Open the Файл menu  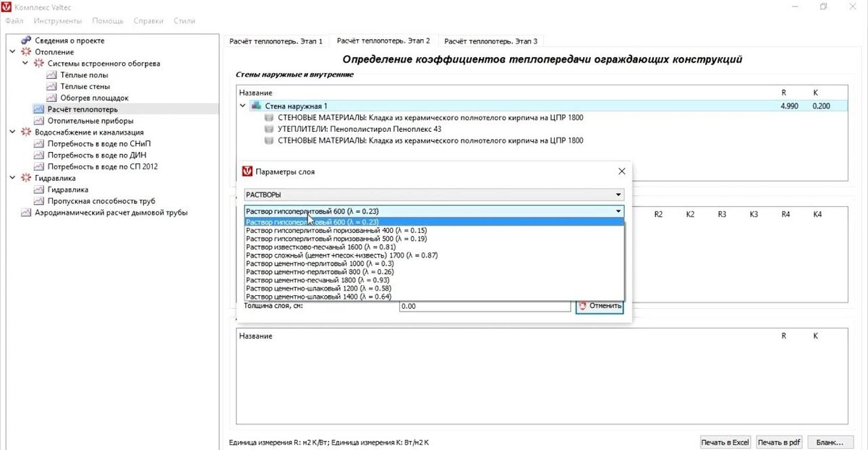point(14,21)
